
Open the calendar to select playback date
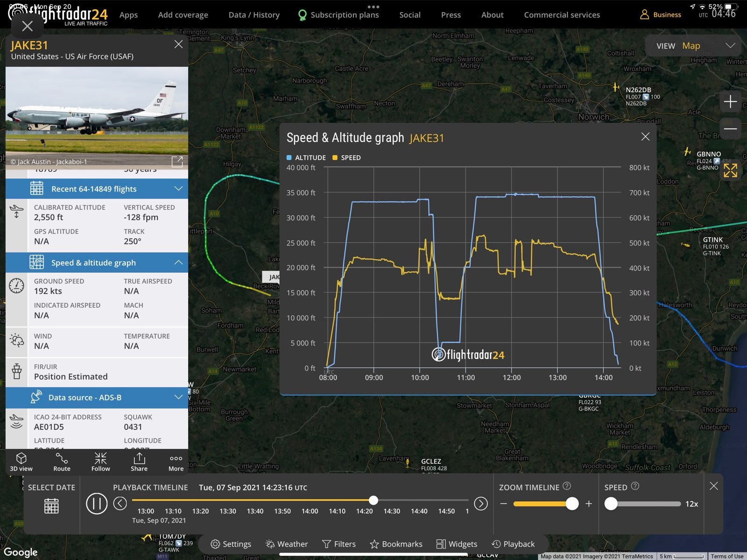click(x=51, y=506)
